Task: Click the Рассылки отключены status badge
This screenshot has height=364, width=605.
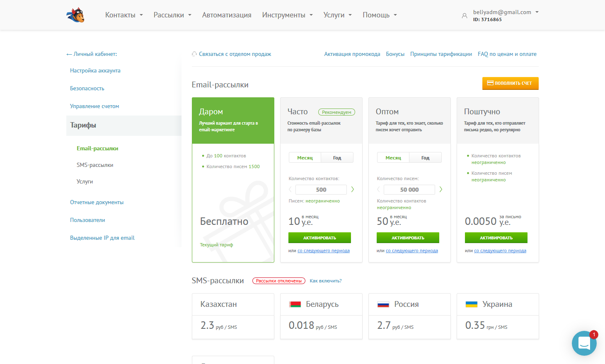Action: tap(279, 281)
